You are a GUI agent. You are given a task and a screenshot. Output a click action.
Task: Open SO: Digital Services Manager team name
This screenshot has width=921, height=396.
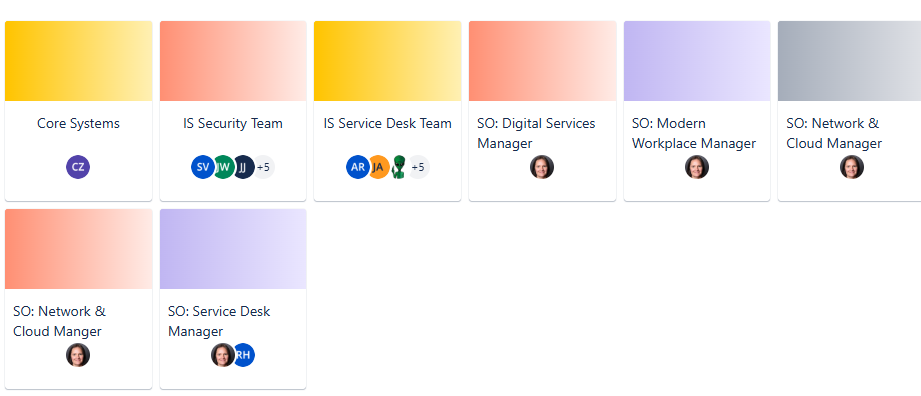(536, 133)
